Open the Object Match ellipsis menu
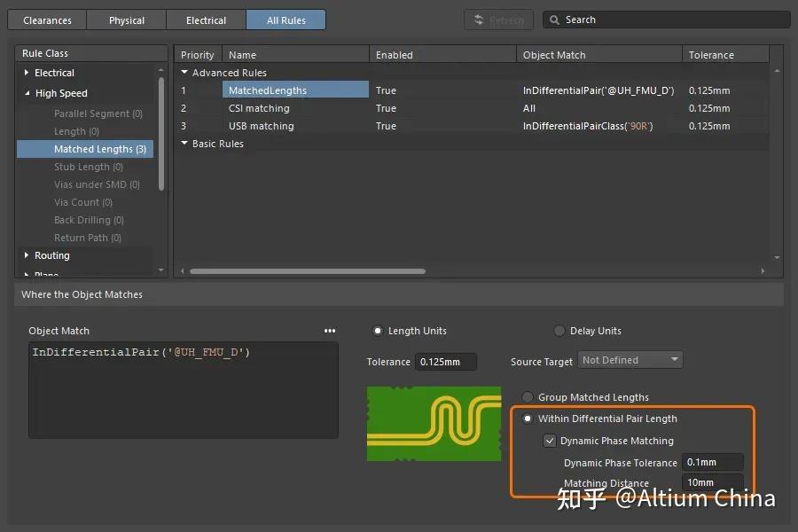The width and height of the screenshot is (798, 532). [x=330, y=331]
